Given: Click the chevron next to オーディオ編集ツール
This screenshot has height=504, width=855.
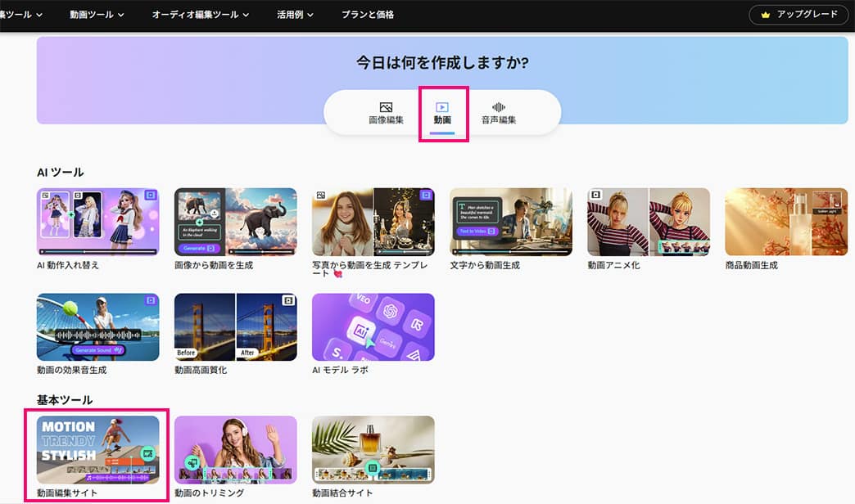Looking at the screenshot, I should pyautogui.click(x=246, y=16).
